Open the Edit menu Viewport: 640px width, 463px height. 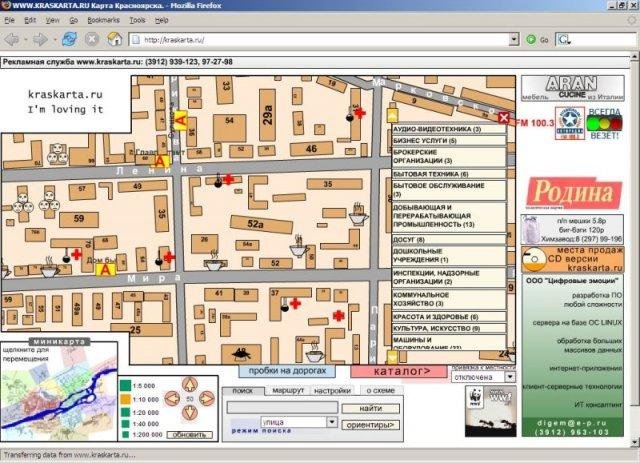coord(30,20)
